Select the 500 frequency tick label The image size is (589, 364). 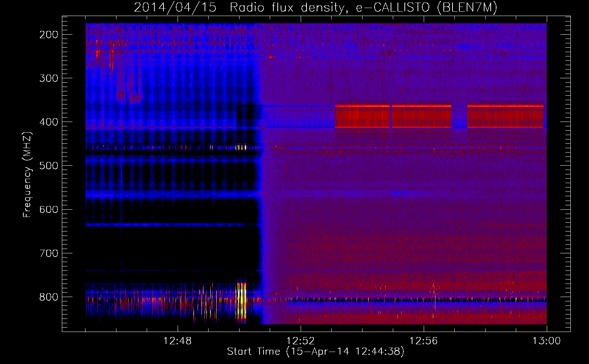pyautogui.click(x=49, y=166)
